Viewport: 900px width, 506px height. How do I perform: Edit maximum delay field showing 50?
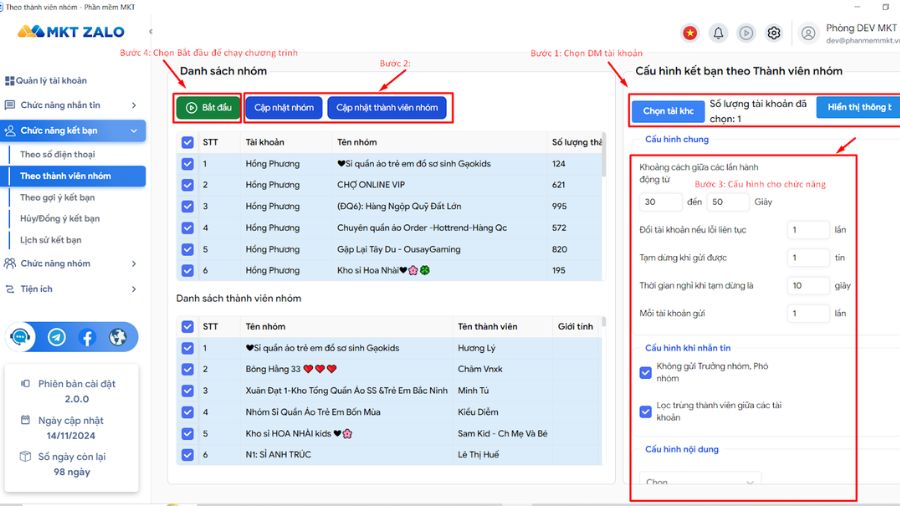click(x=728, y=202)
